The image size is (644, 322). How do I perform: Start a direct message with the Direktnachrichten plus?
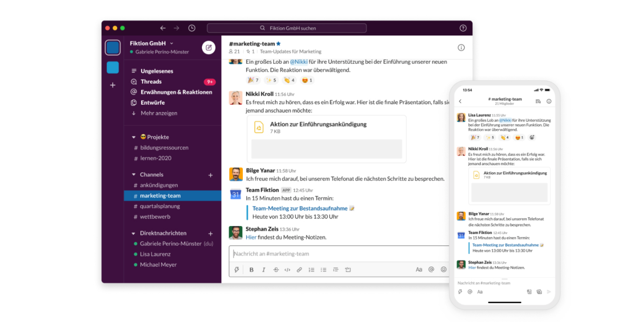[x=211, y=234]
